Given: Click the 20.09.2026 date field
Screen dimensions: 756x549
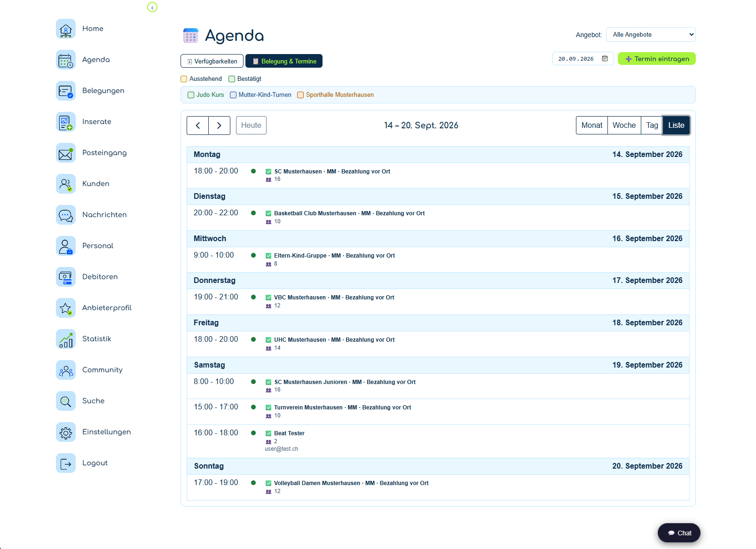Looking at the screenshot, I should 583,59.
